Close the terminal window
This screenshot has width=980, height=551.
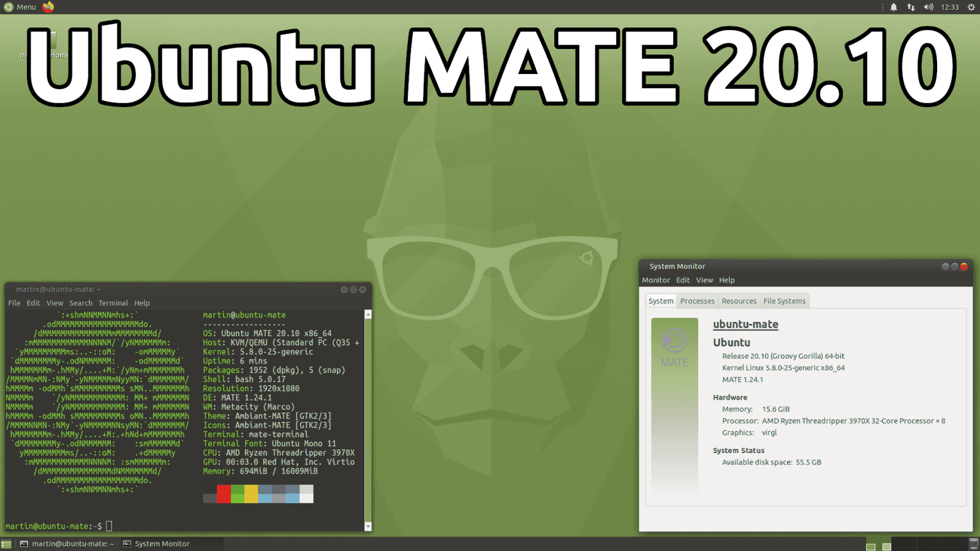pos(363,290)
